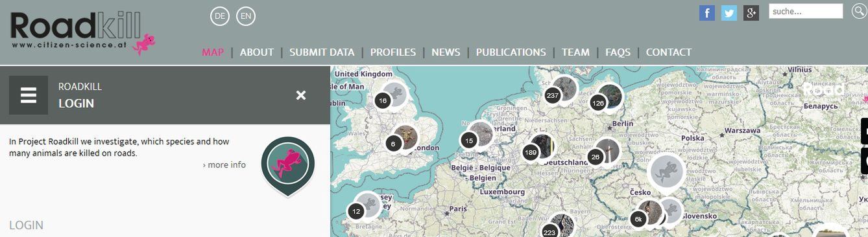Screen dimensions: 868x237
Task: Switch language to EN
Action: [246, 16]
